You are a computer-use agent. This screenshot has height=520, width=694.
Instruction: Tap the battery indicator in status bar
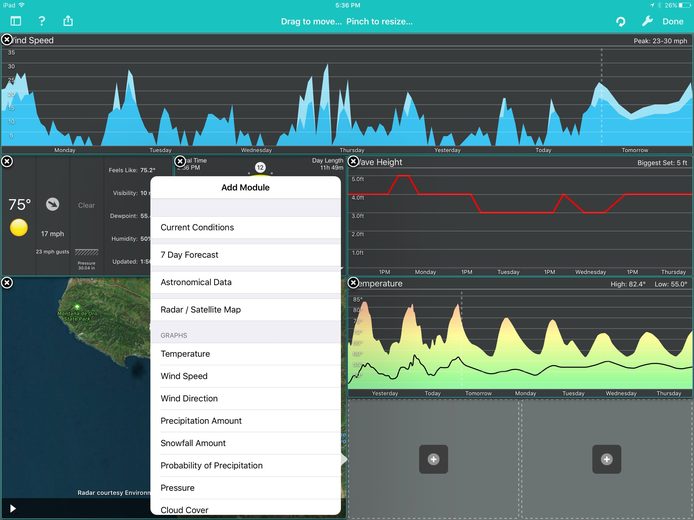tap(684, 5)
